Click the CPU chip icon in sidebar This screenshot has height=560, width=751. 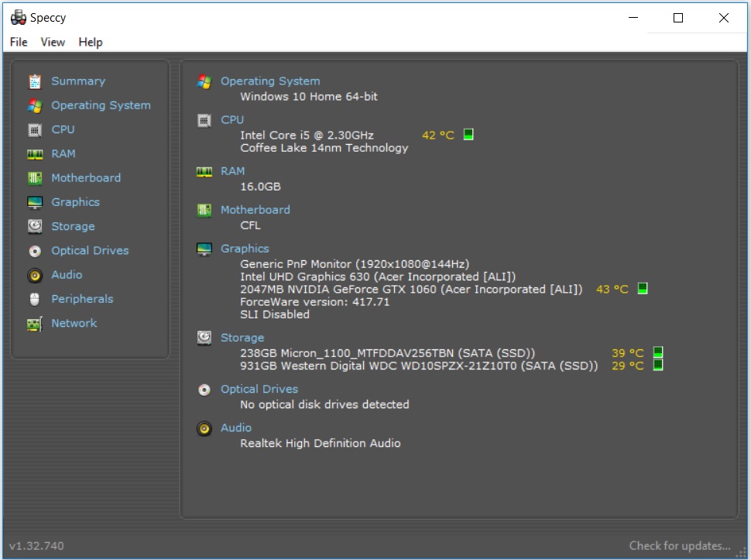[x=35, y=129]
